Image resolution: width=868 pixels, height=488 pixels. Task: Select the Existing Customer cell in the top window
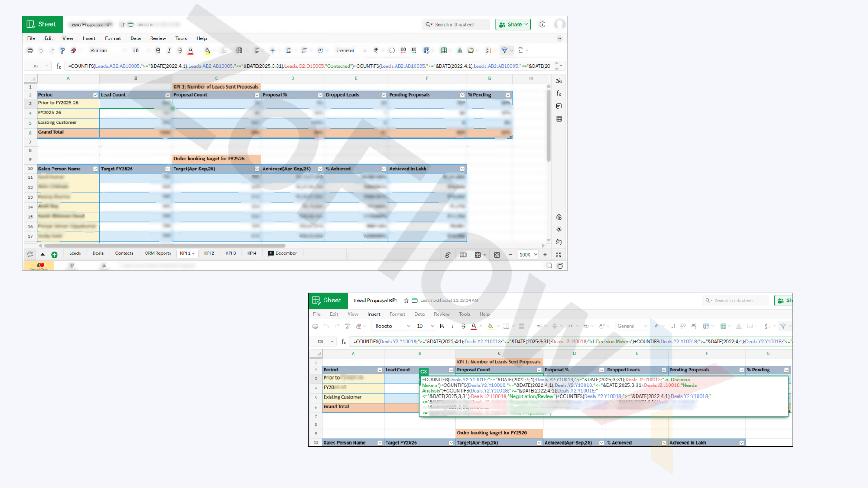tap(68, 122)
